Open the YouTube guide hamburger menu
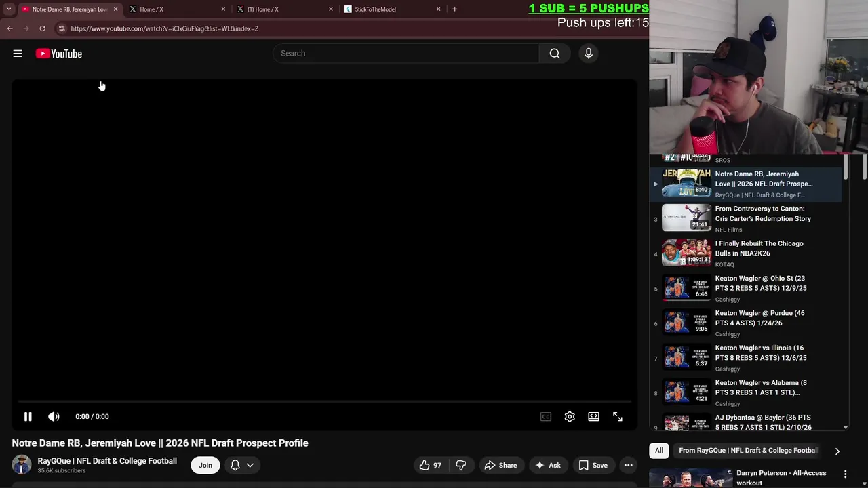Viewport: 868px width, 488px height. 18,54
